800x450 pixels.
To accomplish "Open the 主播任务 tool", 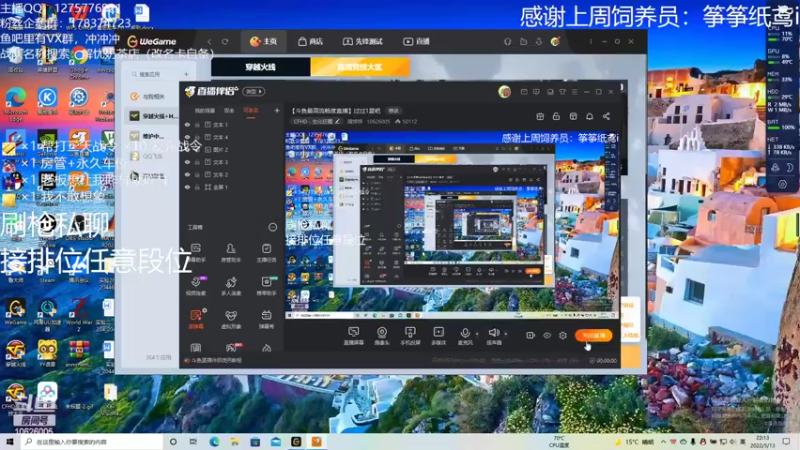I will (x=266, y=253).
